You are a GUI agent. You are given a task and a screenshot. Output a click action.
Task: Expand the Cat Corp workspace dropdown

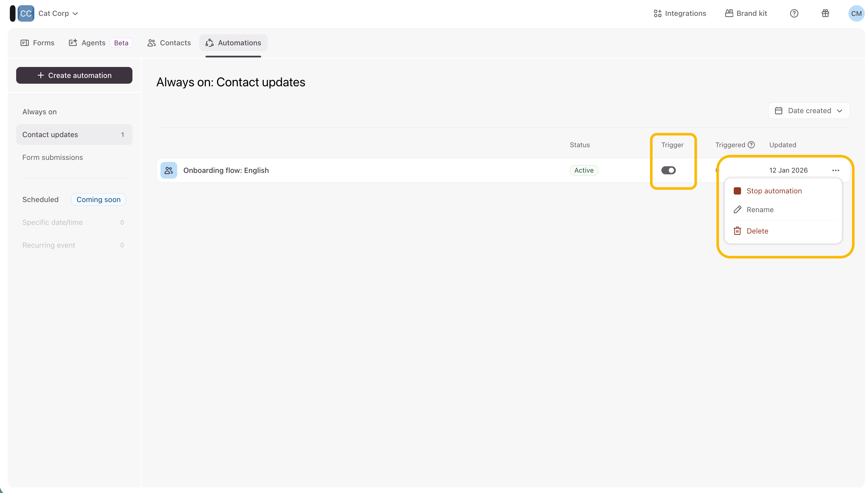[58, 14]
